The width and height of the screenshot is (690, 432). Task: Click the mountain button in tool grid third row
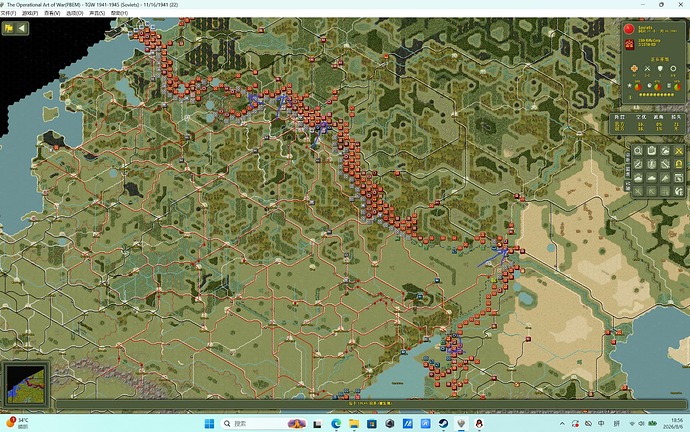click(665, 178)
